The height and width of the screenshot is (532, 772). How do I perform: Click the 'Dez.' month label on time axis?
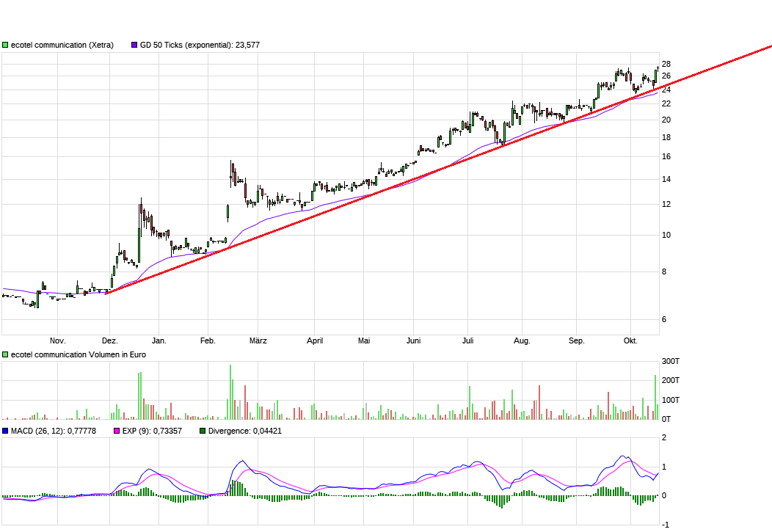pos(109,341)
